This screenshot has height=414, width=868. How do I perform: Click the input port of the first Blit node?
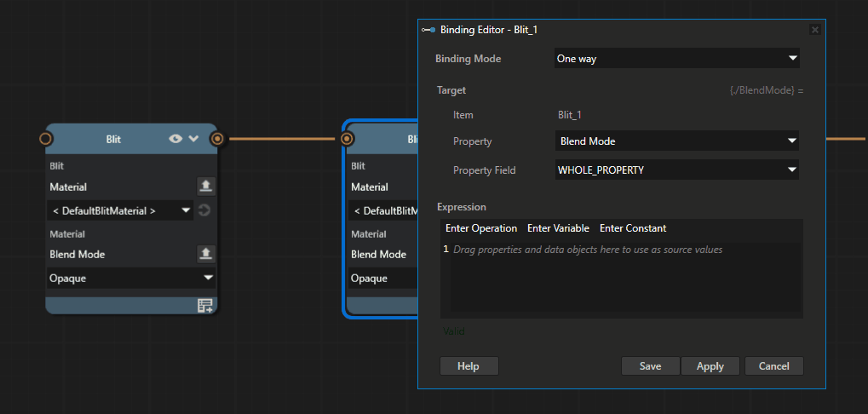(x=46, y=139)
